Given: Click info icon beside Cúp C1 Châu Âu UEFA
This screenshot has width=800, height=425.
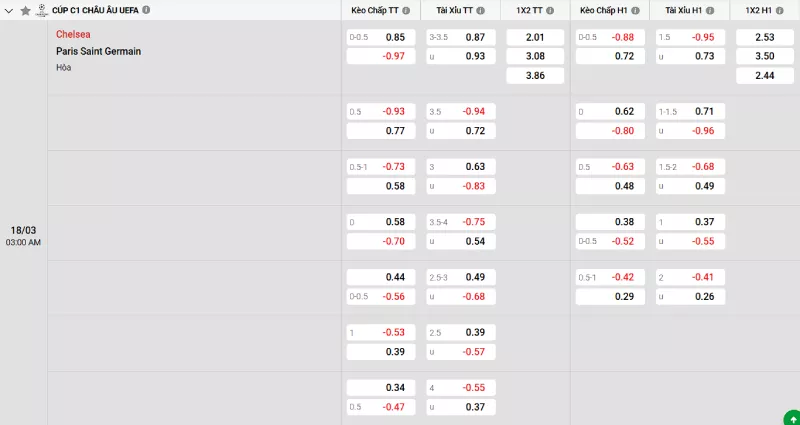Looking at the screenshot, I should coord(147,10).
